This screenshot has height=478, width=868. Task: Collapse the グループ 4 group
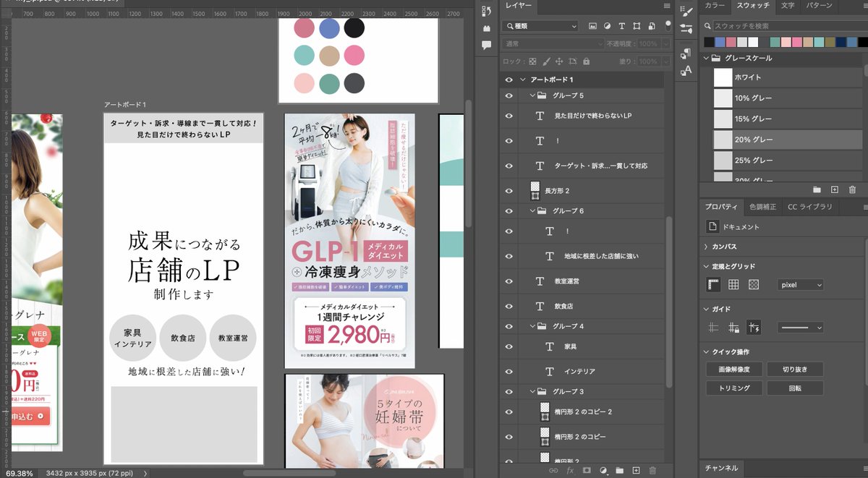(x=532, y=326)
